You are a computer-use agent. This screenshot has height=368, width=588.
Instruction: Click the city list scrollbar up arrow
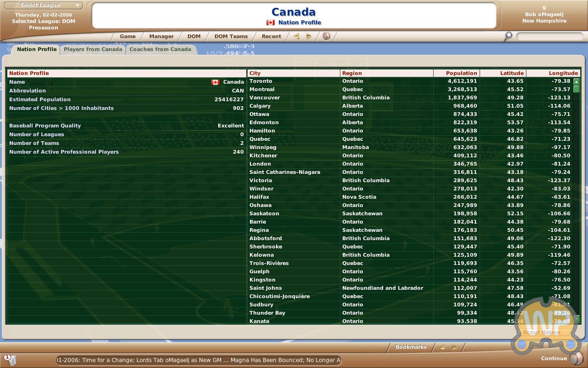(x=576, y=81)
